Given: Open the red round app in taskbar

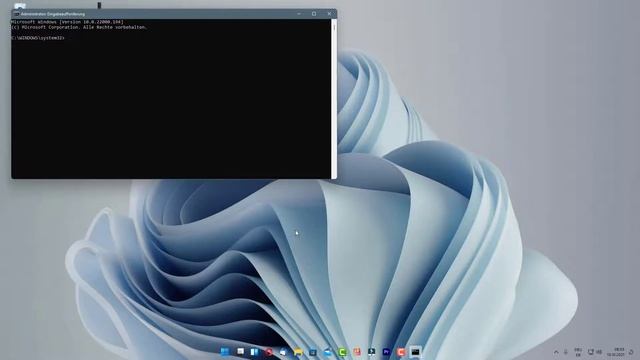Looking at the screenshot, I should (x=269, y=352).
